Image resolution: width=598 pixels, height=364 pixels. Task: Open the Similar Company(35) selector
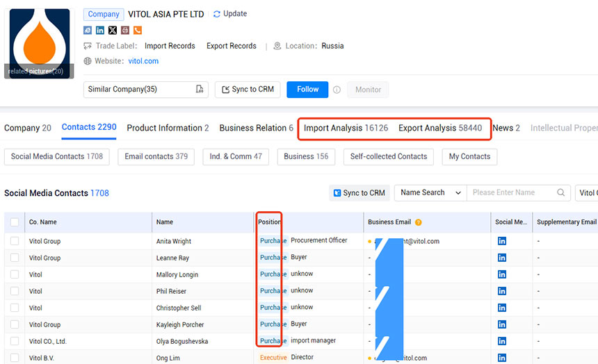coord(146,90)
